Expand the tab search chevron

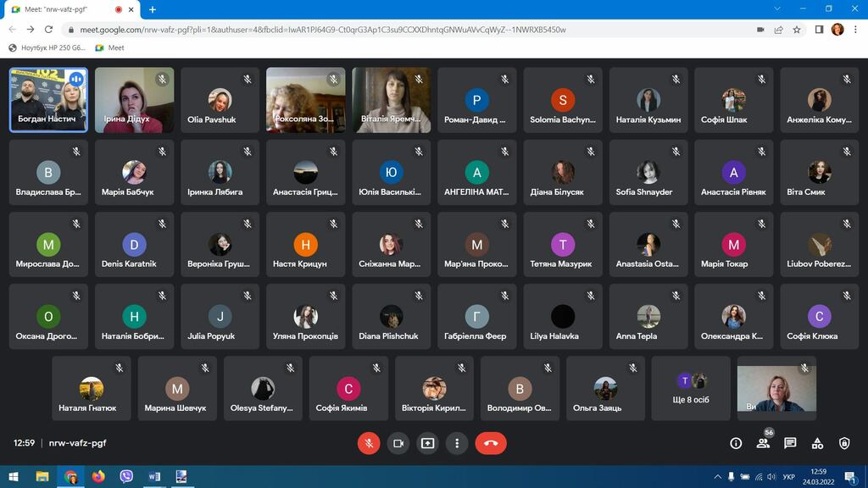click(778, 8)
